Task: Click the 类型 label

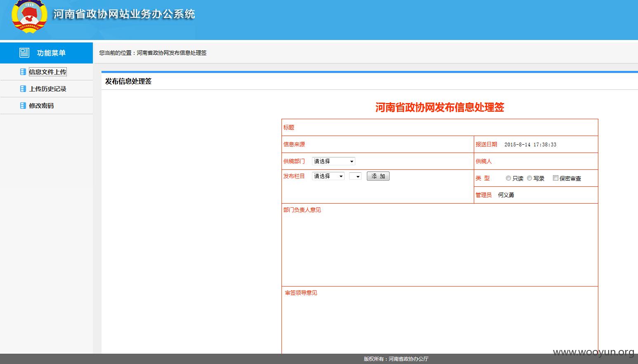Action: point(482,178)
